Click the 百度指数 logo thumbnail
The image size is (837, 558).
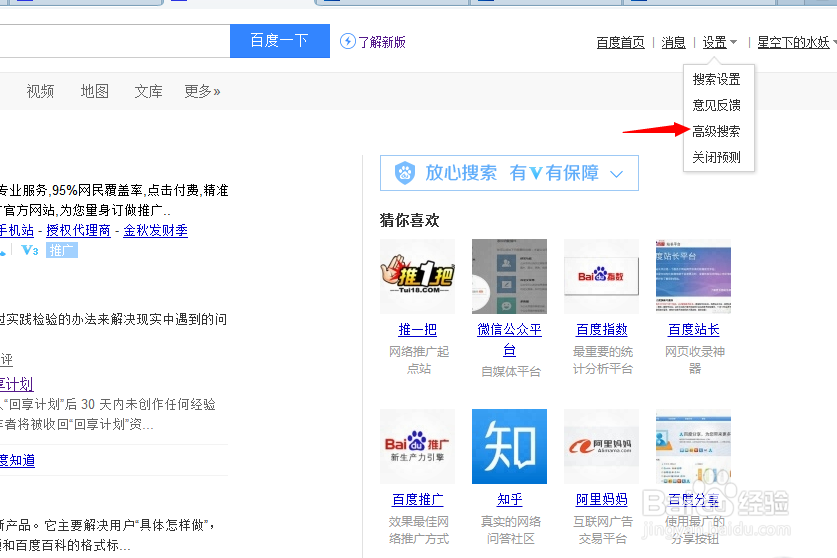(x=601, y=276)
